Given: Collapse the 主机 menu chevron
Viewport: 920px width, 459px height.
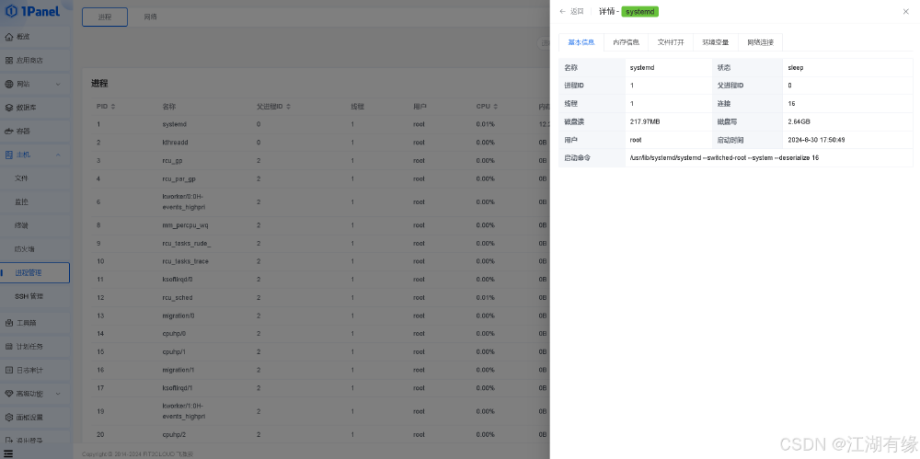Looking at the screenshot, I should (x=58, y=155).
